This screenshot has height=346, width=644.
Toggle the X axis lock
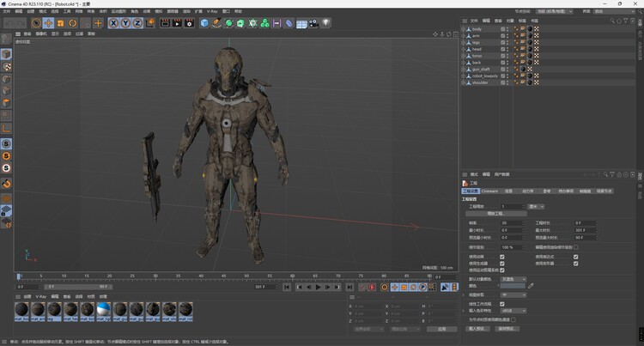pos(113,23)
